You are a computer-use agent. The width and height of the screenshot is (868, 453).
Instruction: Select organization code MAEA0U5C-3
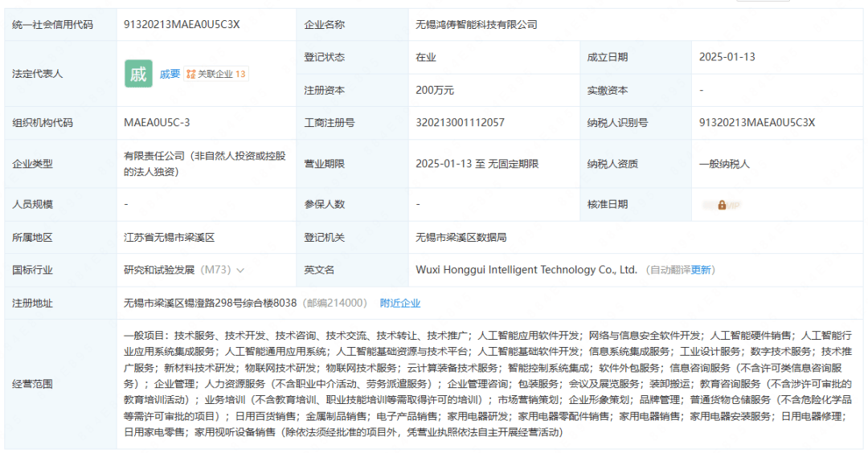(x=157, y=122)
